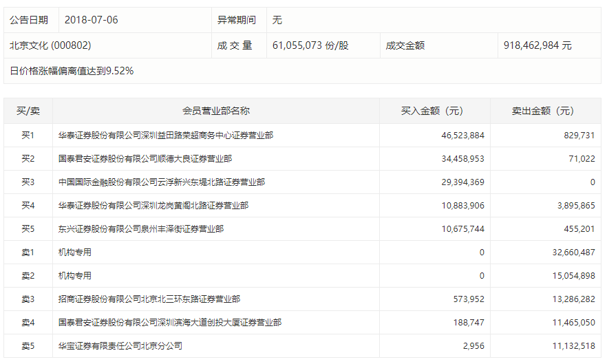Viewport: 607px width, 364px height.
Task: Select buy amount 573,952
Action: [x=469, y=299]
